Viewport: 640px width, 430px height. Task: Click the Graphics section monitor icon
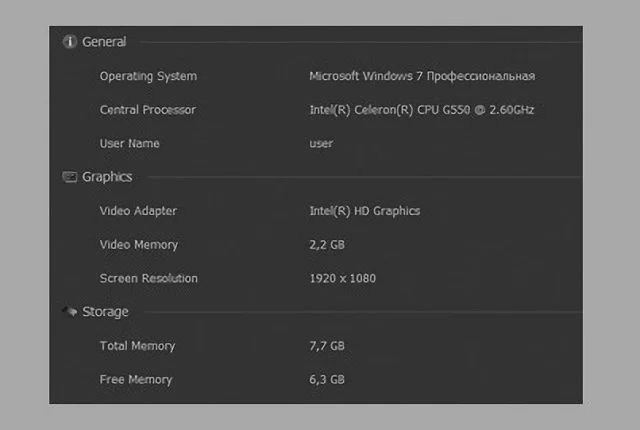(x=70, y=177)
